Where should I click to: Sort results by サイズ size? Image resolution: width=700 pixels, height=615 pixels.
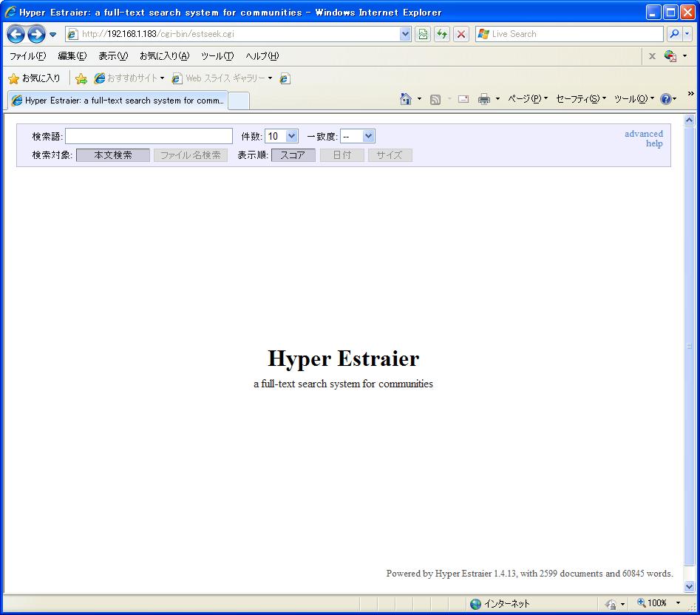pyautogui.click(x=390, y=155)
